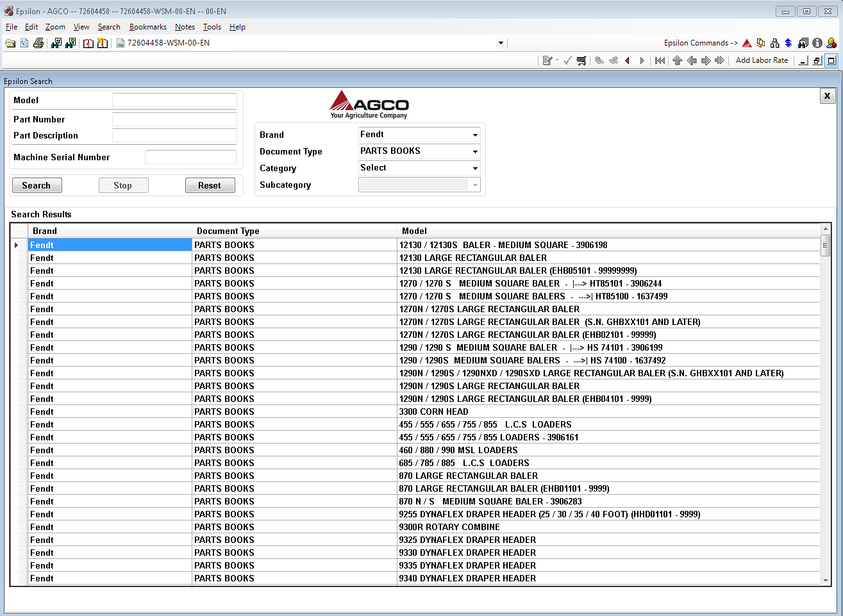
Task: Click Add Labor Rate
Action: tap(762, 60)
